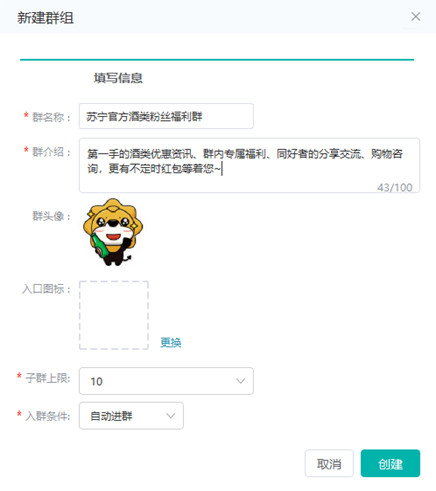
Task: Click the green 创建 button
Action: tap(390, 463)
